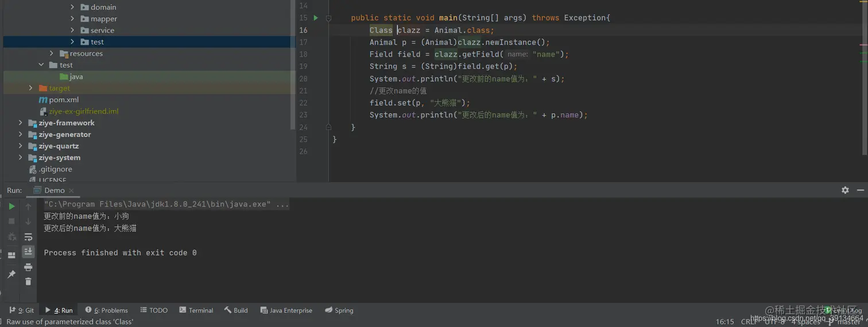868x327 pixels.
Task: Clear console output with trash icon
Action: (28, 281)
